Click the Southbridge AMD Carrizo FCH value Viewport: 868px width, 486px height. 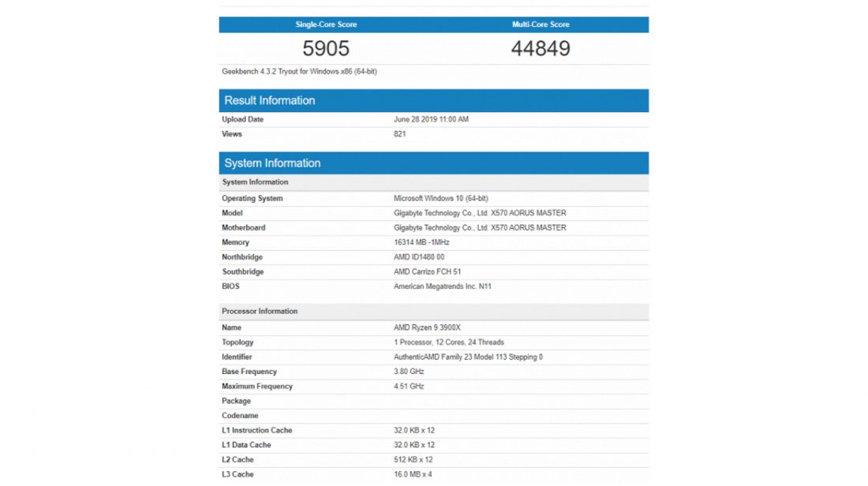pos(428,272)
